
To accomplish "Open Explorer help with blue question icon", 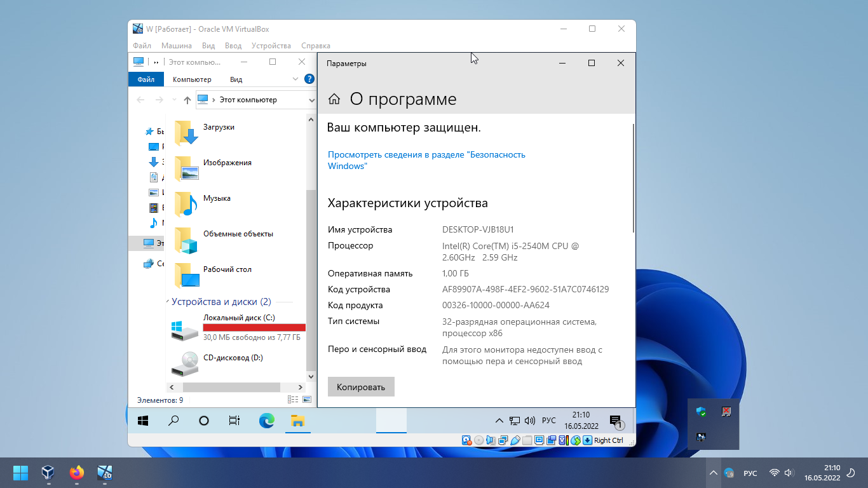I will (309, 79).
